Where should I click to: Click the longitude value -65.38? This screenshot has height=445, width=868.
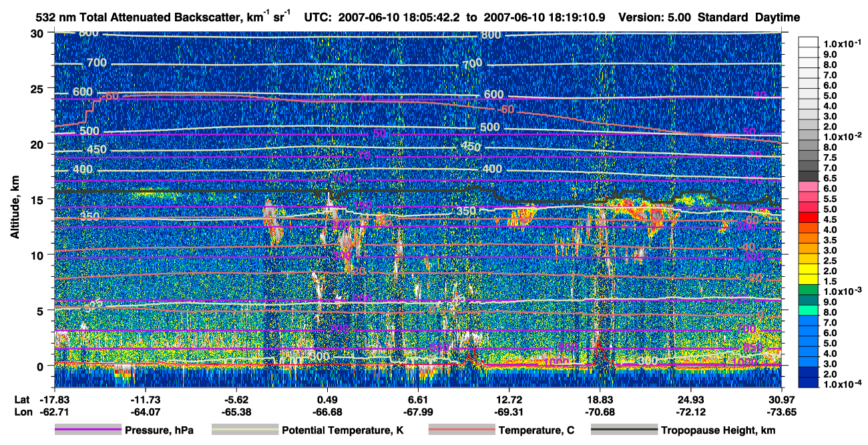(236, 412)
